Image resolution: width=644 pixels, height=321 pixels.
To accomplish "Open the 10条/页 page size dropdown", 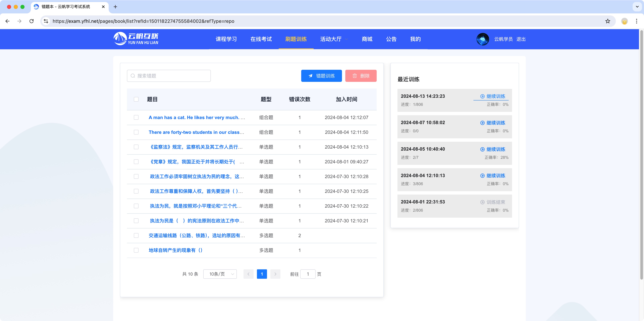I will tap(220, 274).
